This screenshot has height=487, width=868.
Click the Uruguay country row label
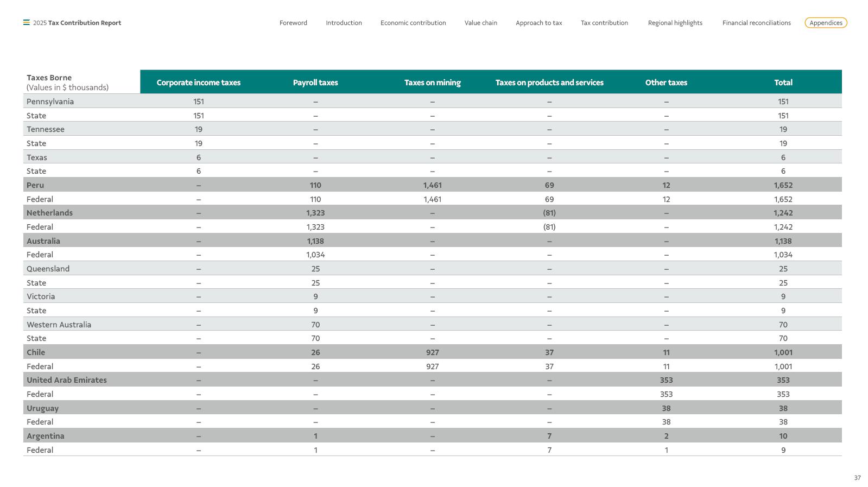point(42,408)
